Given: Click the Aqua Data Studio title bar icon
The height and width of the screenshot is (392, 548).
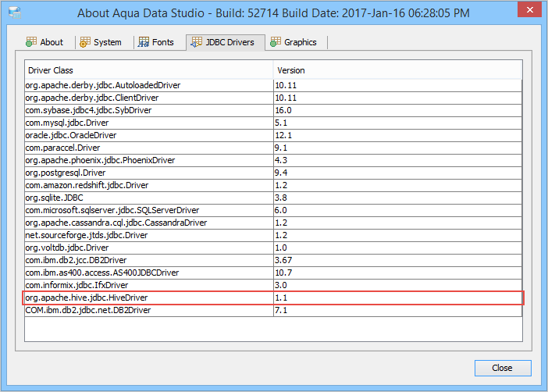Looking at the screenshot, I should click(15, 12).
